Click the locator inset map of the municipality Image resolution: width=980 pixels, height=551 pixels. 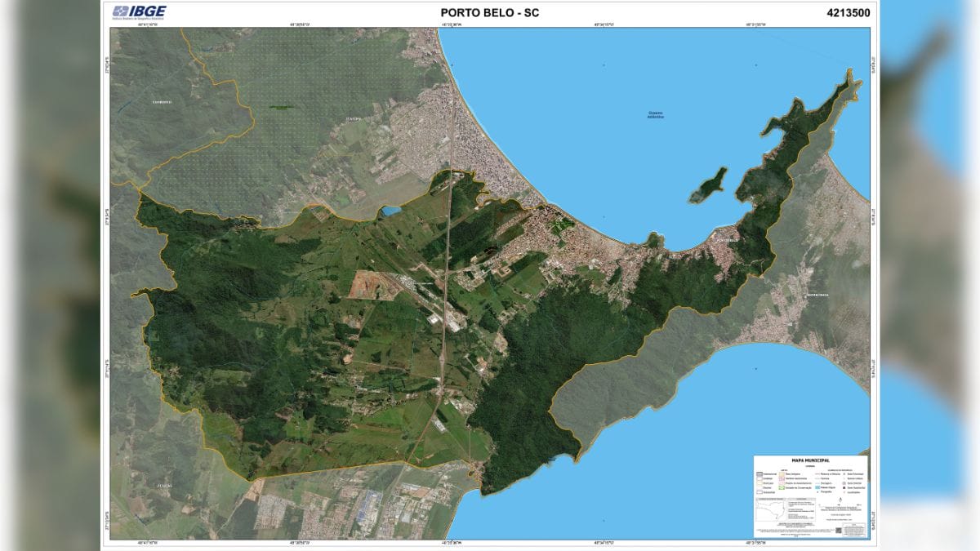coord(772,509)
